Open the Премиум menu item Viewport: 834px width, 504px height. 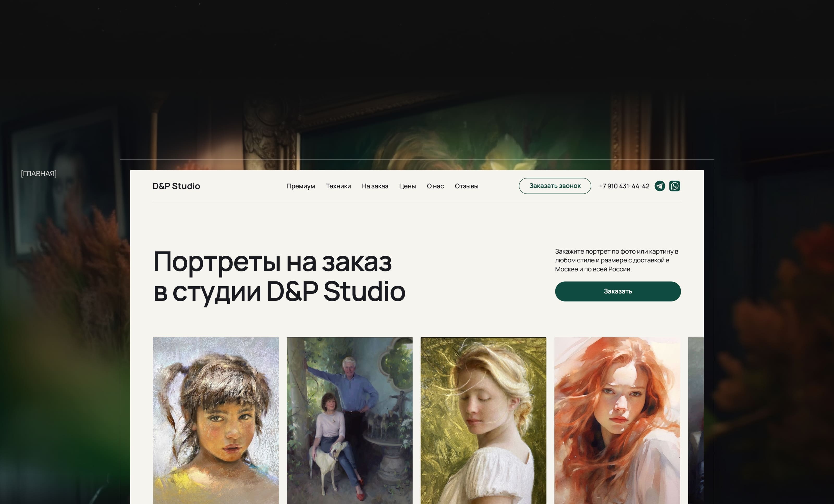tap(301, 186)
